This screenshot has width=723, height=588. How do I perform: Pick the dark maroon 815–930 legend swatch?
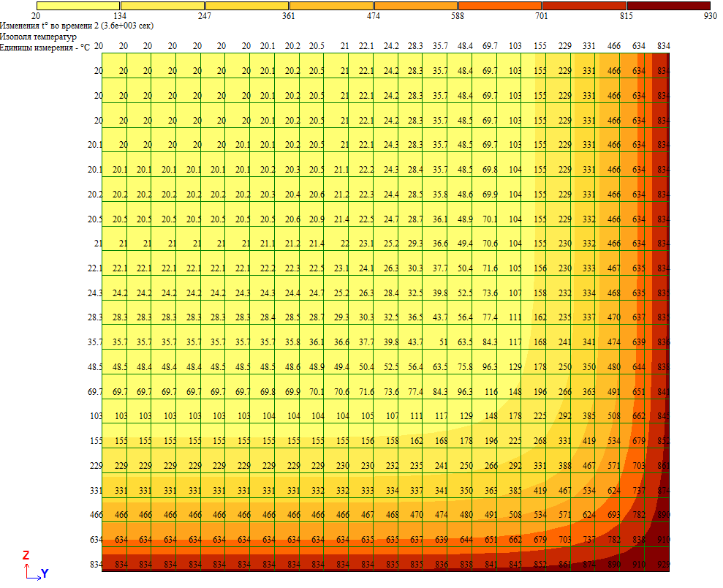(x=668, y=5)
